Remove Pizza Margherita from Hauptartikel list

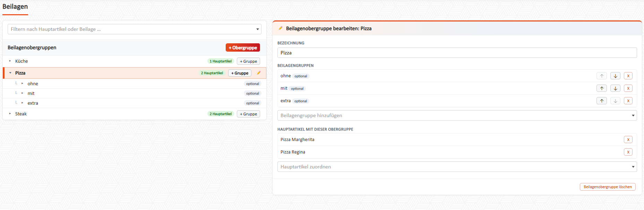click(628, 140)
